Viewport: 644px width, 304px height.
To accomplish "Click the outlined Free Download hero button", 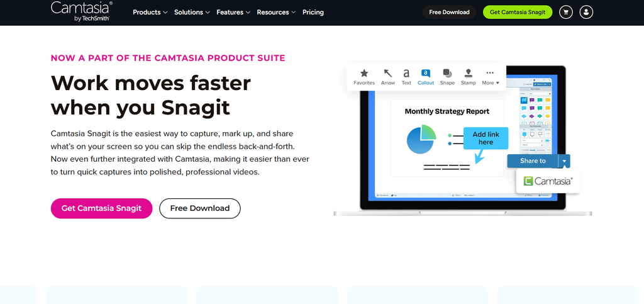I will [x=200, y=208].
